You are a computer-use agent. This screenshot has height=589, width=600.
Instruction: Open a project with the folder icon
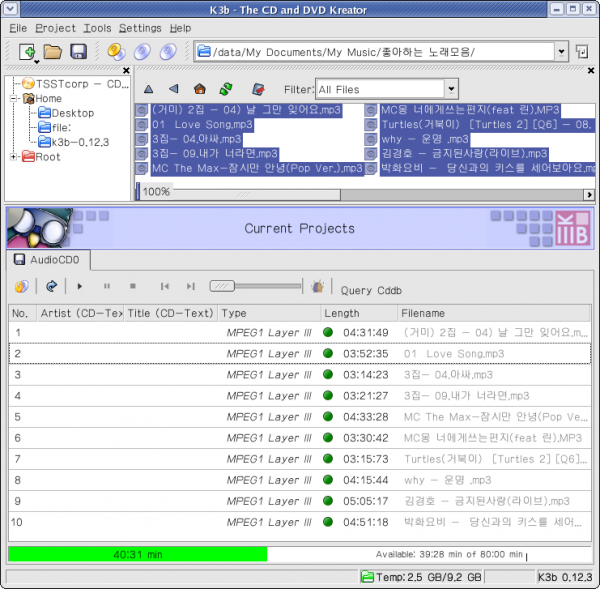(52, 52)
